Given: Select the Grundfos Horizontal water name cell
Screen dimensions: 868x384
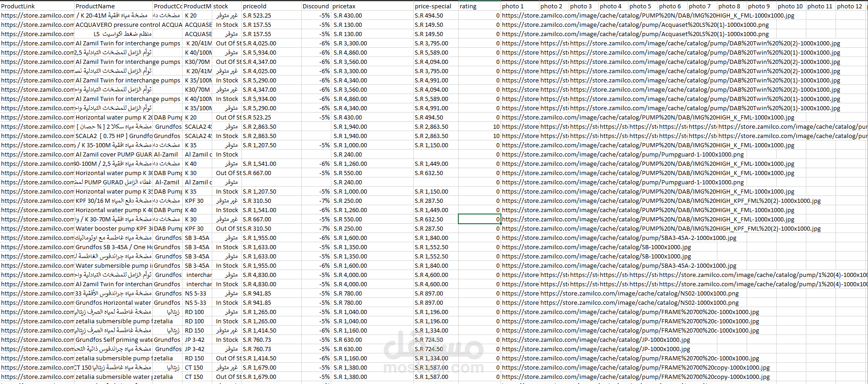Looking at the screenshot, I should pyautogui.click(x=114, y=302).
